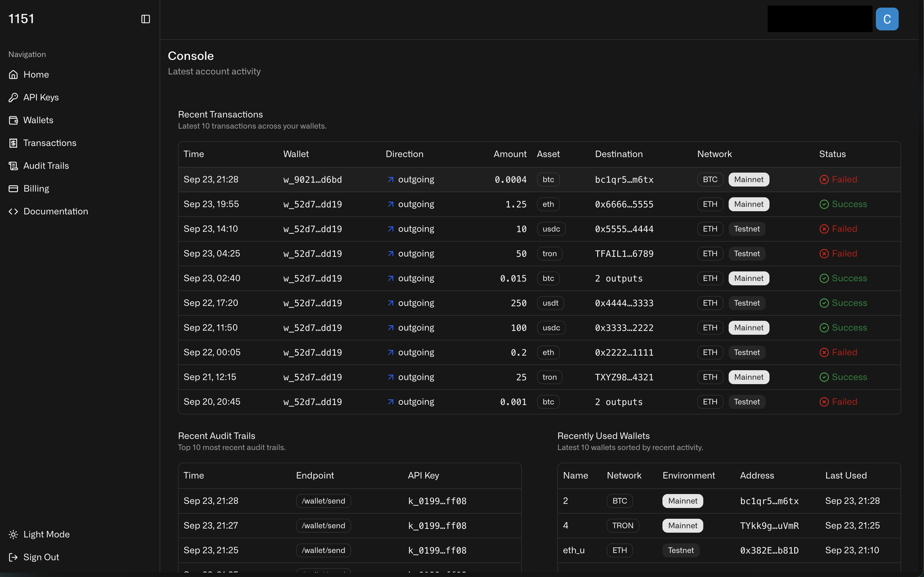924x577 pixels.
Task: Select destination 0x6666…5555
Action: pyautogui.click(x=624, y=205)
